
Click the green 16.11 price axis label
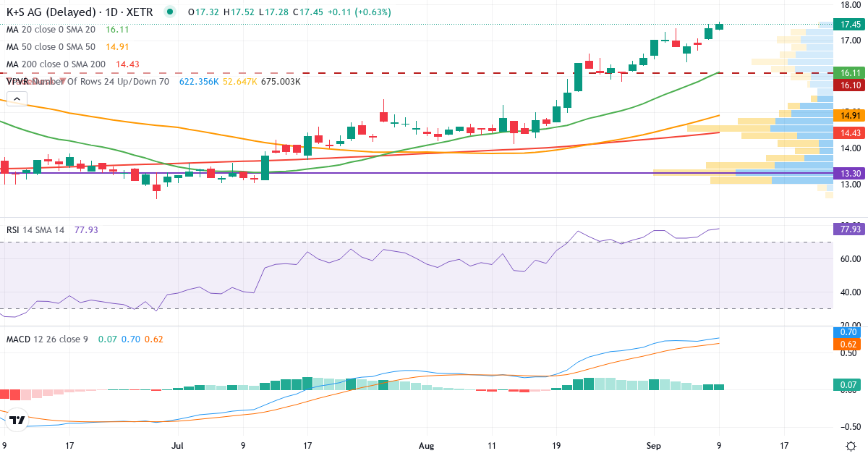pos(849,72)
